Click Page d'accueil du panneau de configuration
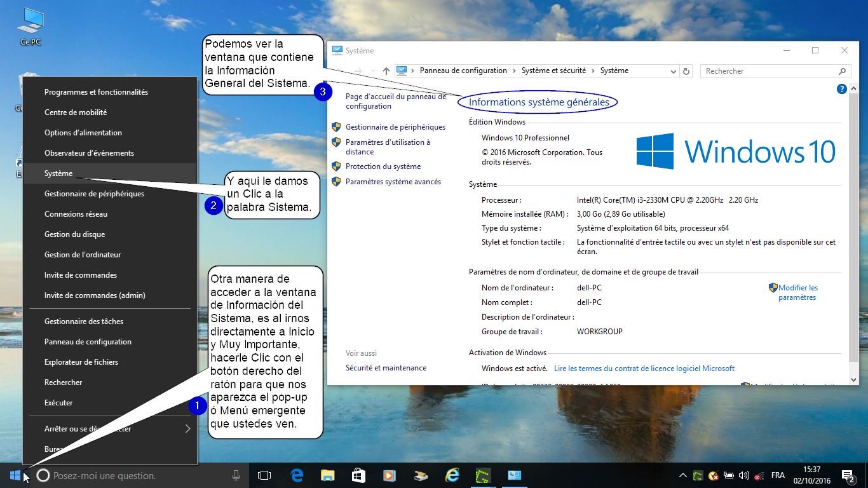Screen dimensions: 868x488 pyautogui.click(x=396, y=101)
